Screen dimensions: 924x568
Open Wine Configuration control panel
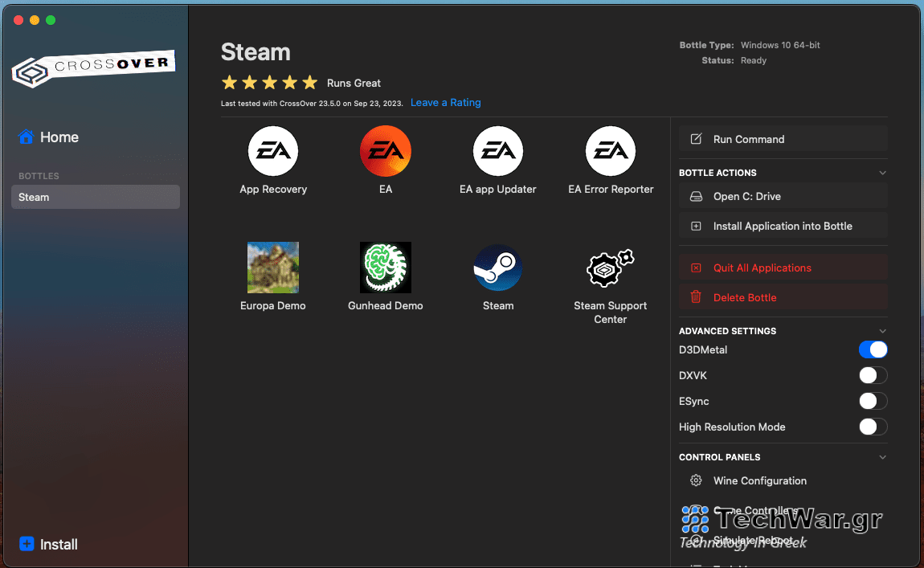758,480
